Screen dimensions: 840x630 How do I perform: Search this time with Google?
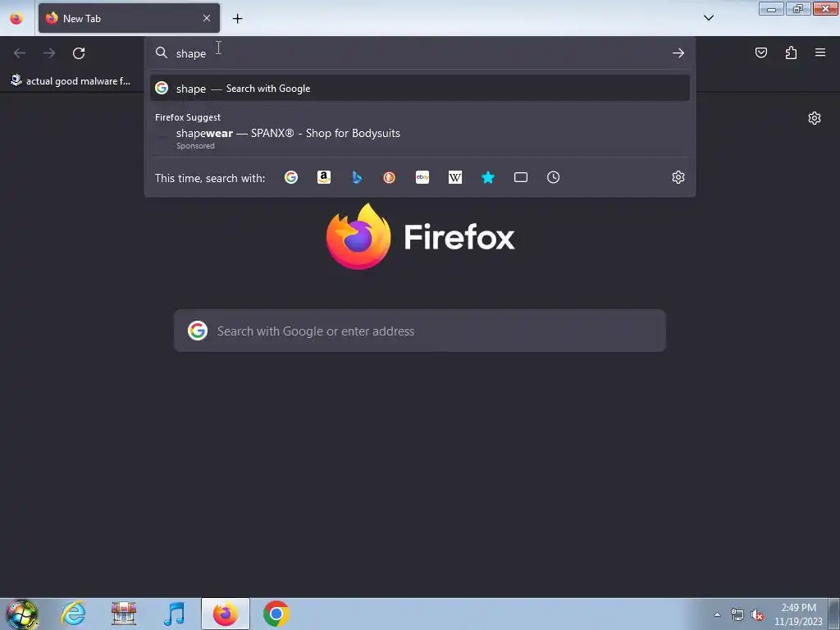click(x=291, y=177)
